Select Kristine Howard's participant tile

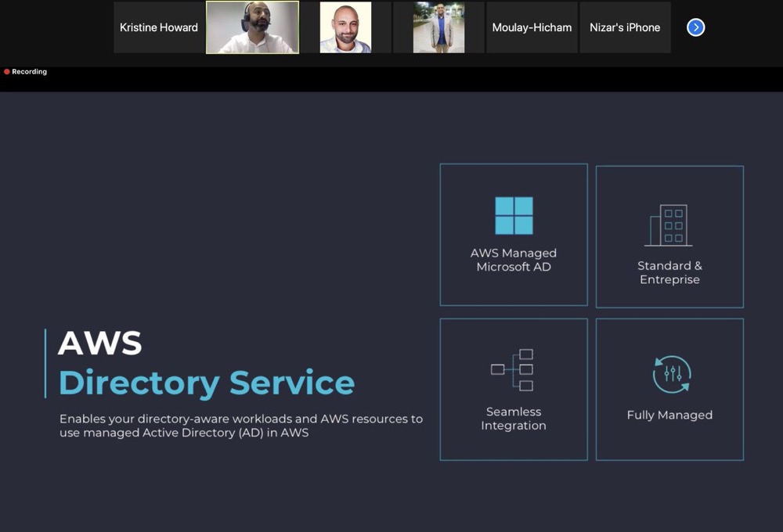pyautogui.click(x=159, y=27)
